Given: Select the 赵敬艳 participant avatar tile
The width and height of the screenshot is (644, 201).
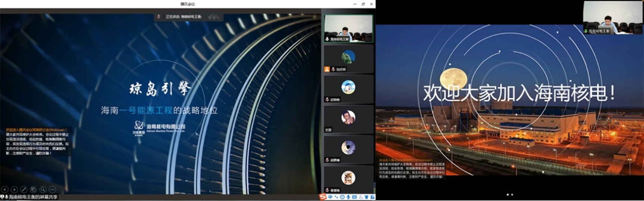Looking at the screenshot, I should tap(348, 89).
